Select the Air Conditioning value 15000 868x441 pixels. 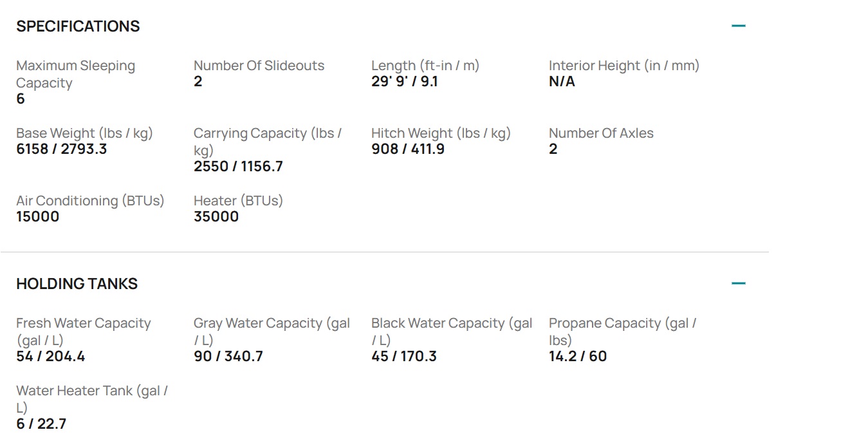37,217
